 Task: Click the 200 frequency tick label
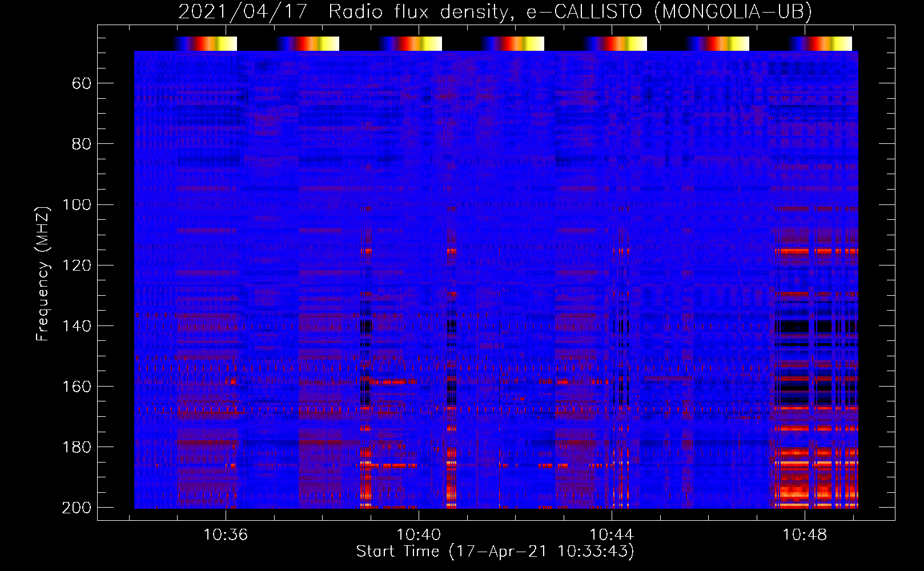(77, 508)
